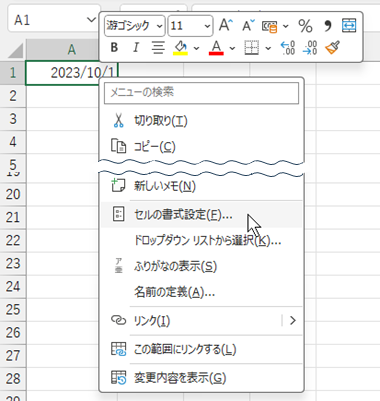Open the accounting format dropdown arrow
Screen dimensions: 380x401
point(286,26)
